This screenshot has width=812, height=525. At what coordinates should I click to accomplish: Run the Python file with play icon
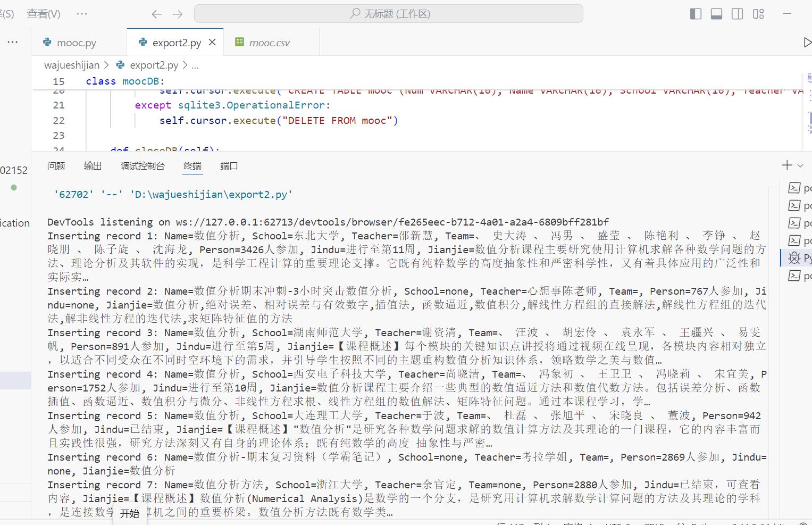(x=807, y=43)
